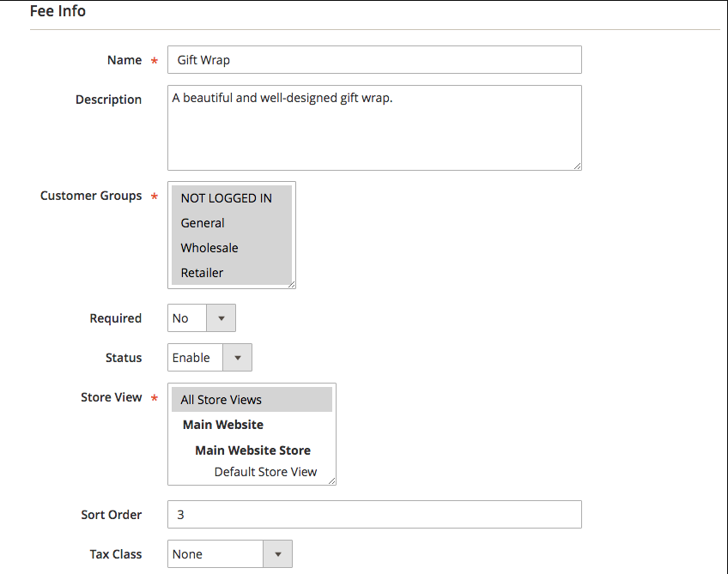Click the Sort Order field label

(x=112, y=515)
